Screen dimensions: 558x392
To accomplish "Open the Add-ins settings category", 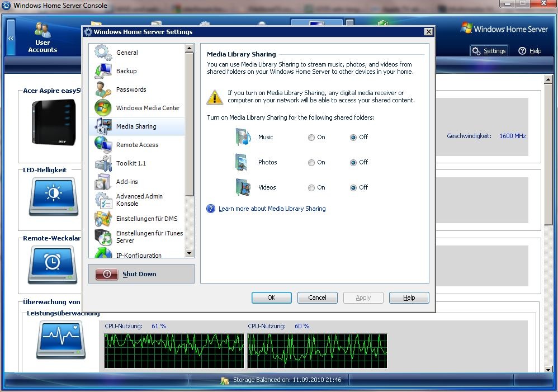I will (137, 182).
